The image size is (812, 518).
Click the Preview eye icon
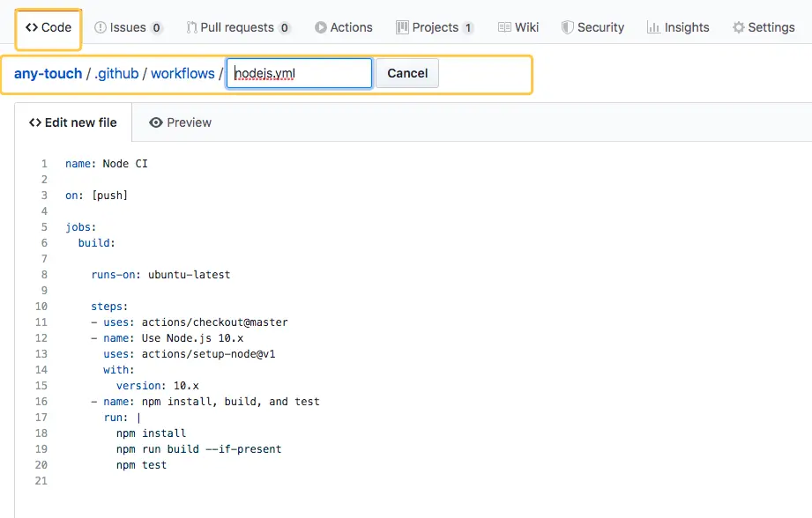(156, 122)
